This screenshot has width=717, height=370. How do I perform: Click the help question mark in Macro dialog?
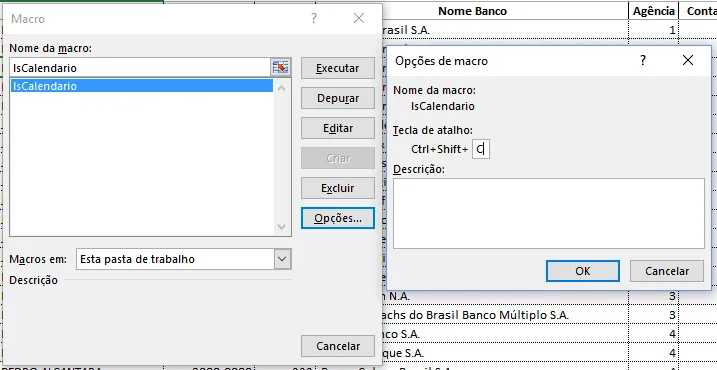(314, 18)
